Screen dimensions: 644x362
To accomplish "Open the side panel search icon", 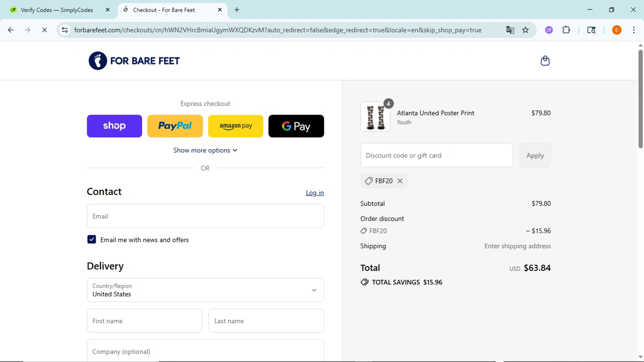I will (x=591, y=30).
